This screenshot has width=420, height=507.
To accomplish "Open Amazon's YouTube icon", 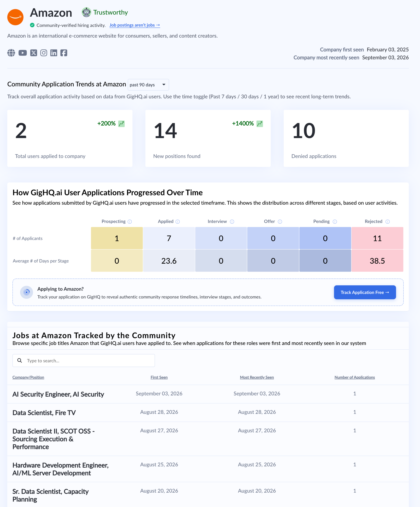I will click(23, 53).
